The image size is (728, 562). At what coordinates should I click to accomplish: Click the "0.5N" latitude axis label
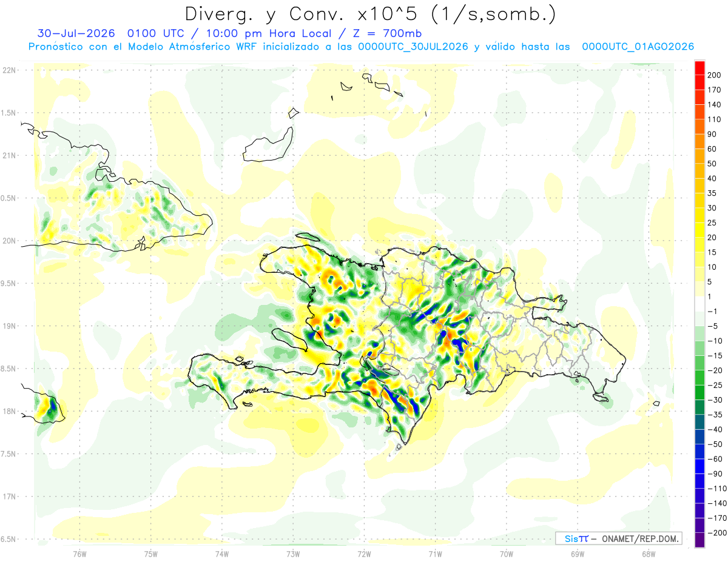coord(8,198)
